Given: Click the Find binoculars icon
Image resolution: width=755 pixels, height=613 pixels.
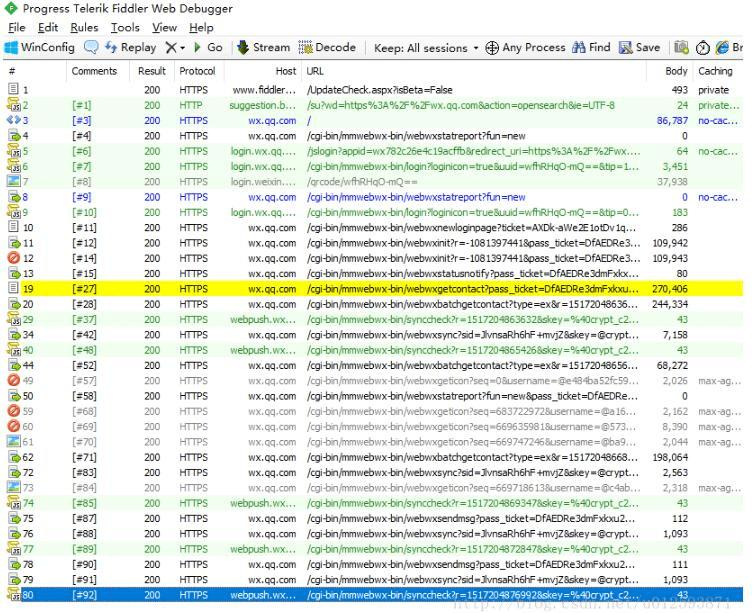Looking at the screenshot, I should 579,48.
